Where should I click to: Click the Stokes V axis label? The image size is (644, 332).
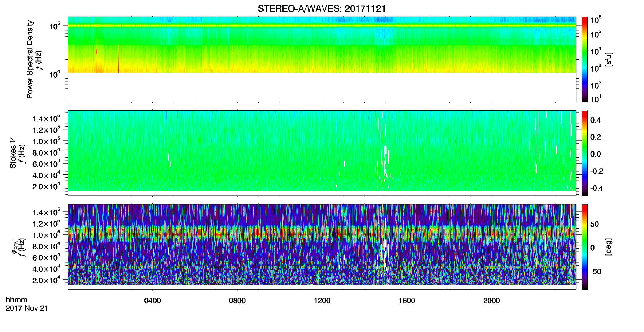pos(13,153)
